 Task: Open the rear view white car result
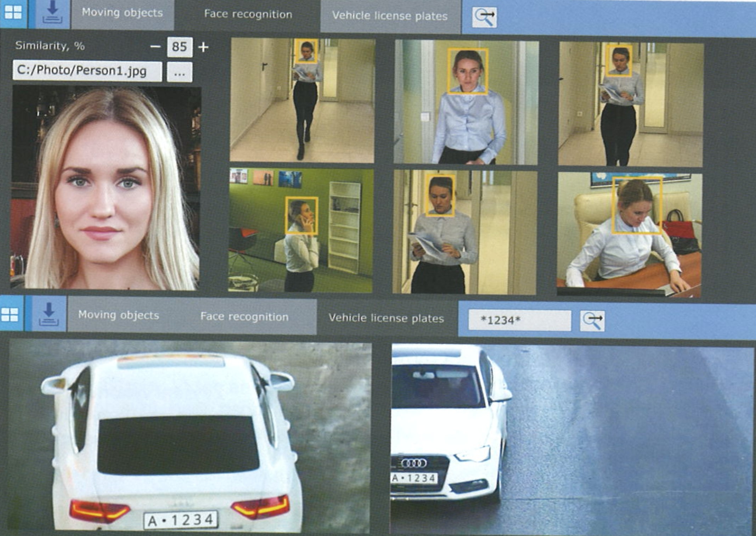coord(190,437)
